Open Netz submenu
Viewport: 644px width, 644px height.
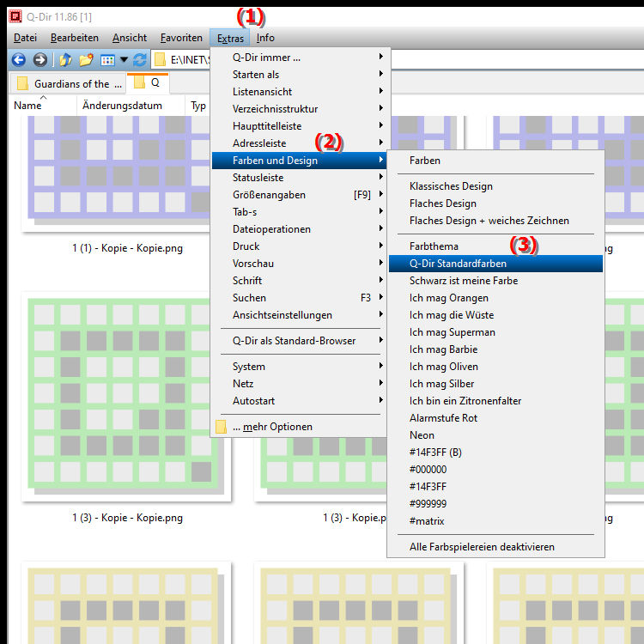[299, 384]
